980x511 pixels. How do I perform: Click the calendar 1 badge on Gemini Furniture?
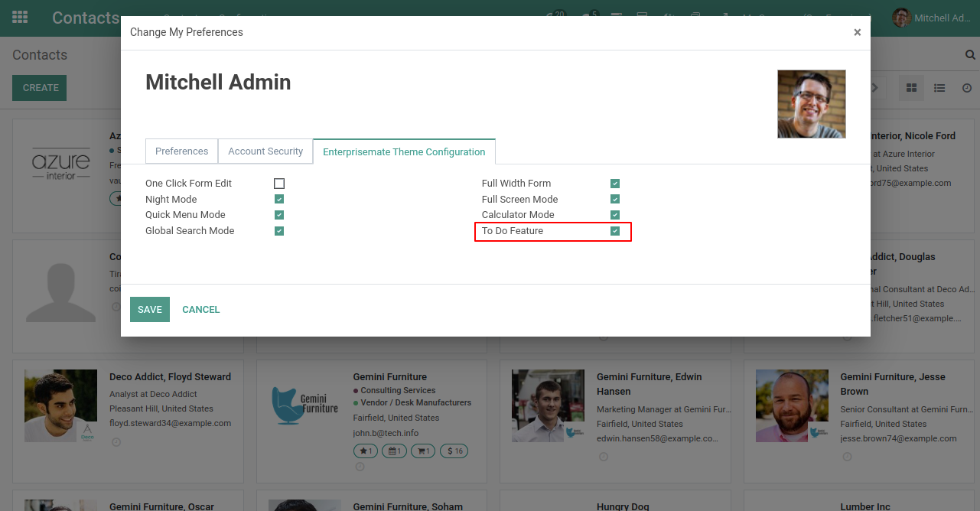[x=394, y=451]
